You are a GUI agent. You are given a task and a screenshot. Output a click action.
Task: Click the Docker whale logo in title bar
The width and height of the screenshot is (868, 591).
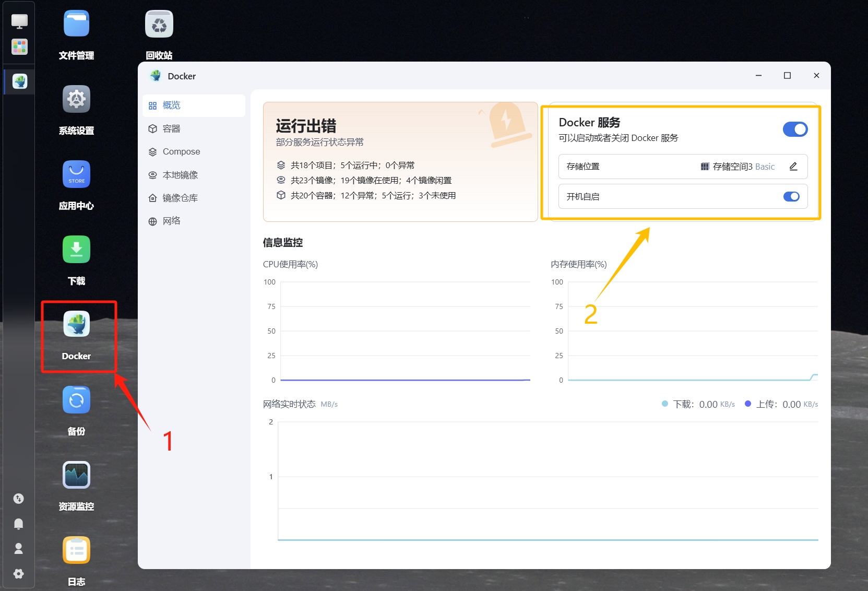tap(155, 76)
